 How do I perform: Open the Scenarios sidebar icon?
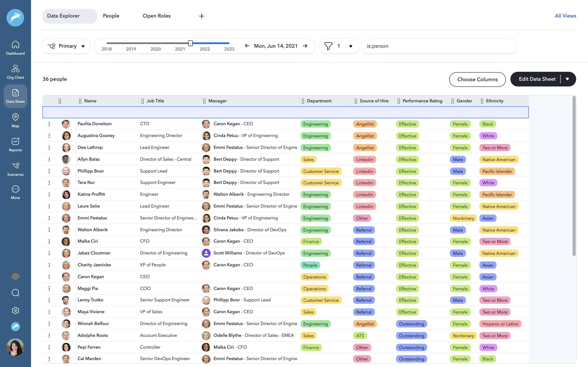click(15, 168)
